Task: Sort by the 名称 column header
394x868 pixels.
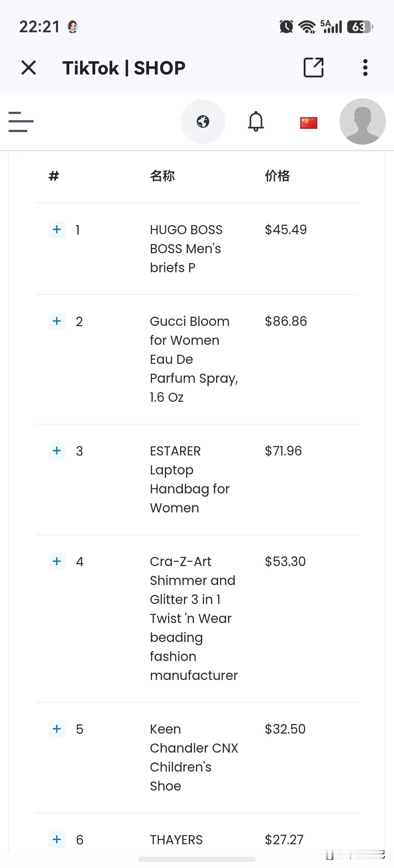Action: [162, 176]
